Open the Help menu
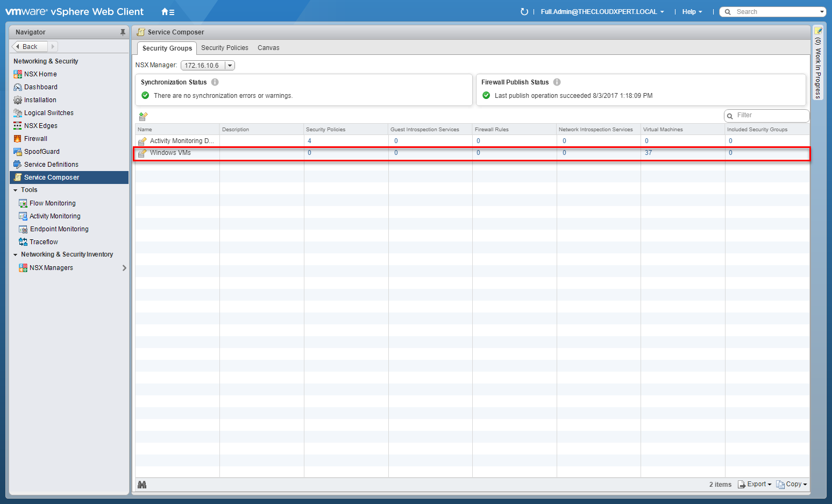This screenshot has height=504, width=832. pyautogui.click(x=692, y=12)
